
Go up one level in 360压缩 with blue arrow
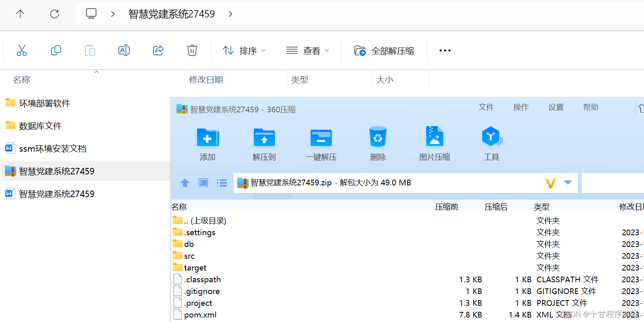coord(185,183)
